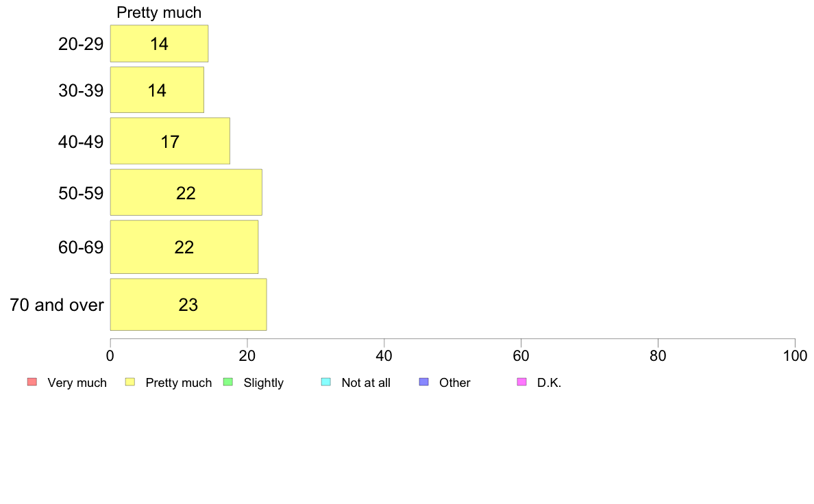Click the blue Other legend swatch
Screen dimensions: 814x504
tap(424, 382)
